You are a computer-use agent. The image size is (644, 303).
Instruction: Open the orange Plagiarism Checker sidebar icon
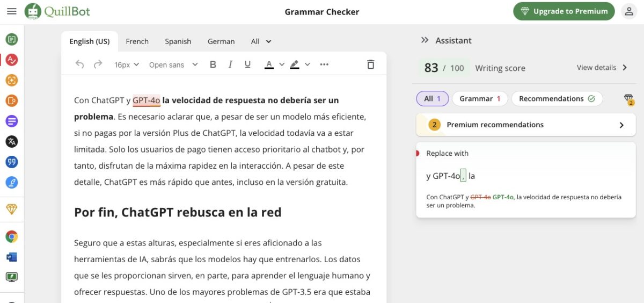click(11, 80)
